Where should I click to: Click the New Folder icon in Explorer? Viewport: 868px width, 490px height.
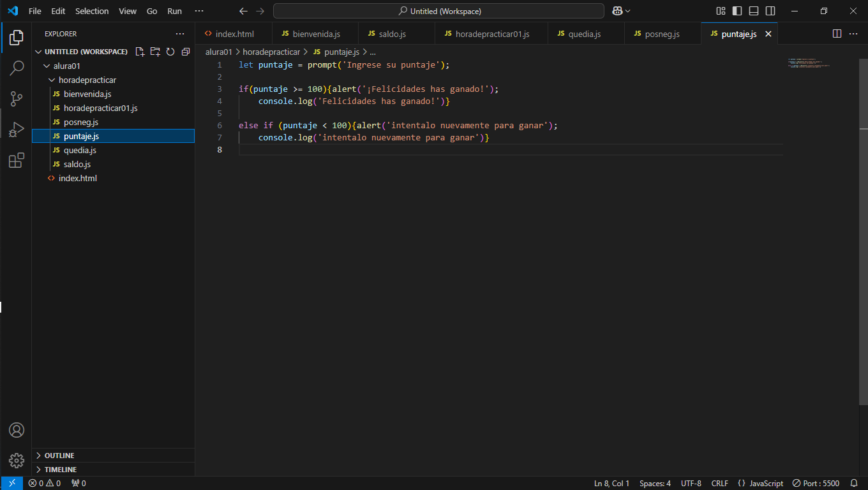(155, 52)
